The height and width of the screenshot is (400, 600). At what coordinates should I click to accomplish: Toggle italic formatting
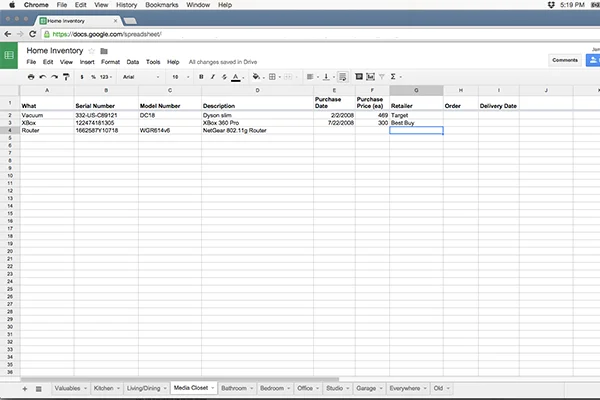tap(213, 77)
